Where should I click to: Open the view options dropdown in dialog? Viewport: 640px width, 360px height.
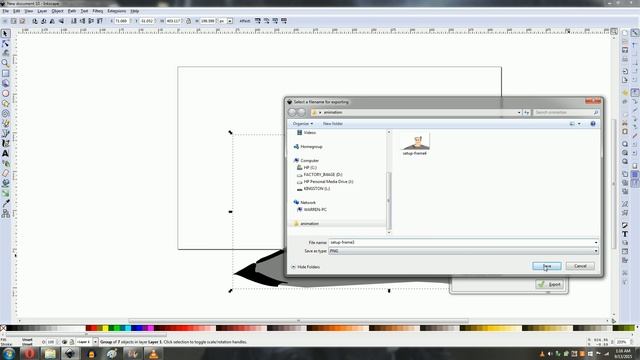pyautogui.click(x=579, y=124)
